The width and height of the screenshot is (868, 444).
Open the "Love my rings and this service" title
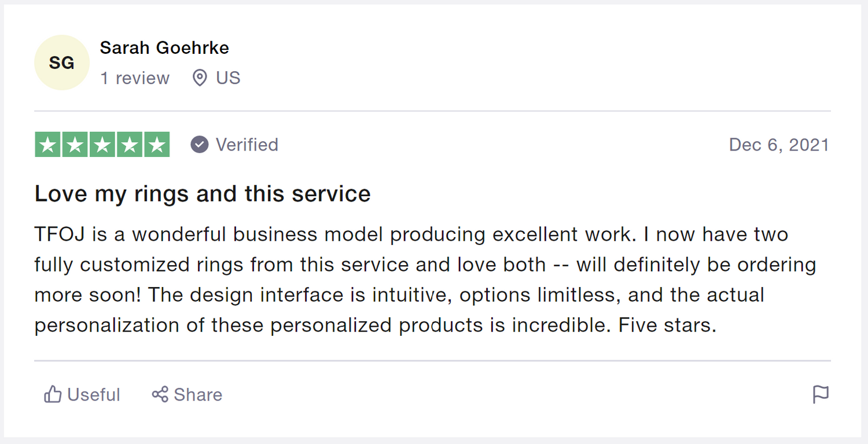[x=203, y=194]
